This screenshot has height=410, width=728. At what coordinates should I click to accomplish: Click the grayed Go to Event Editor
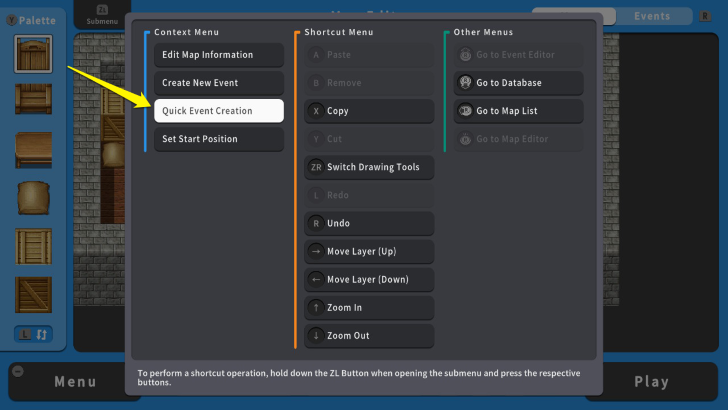(x=518, y=55)
